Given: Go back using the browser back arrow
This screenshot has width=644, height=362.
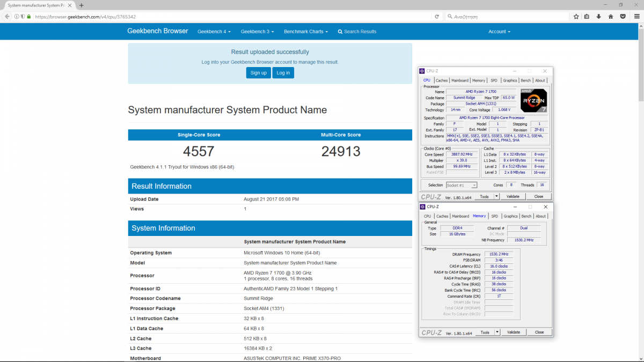Looking at the screenshot, I should [x=7, y=17].
